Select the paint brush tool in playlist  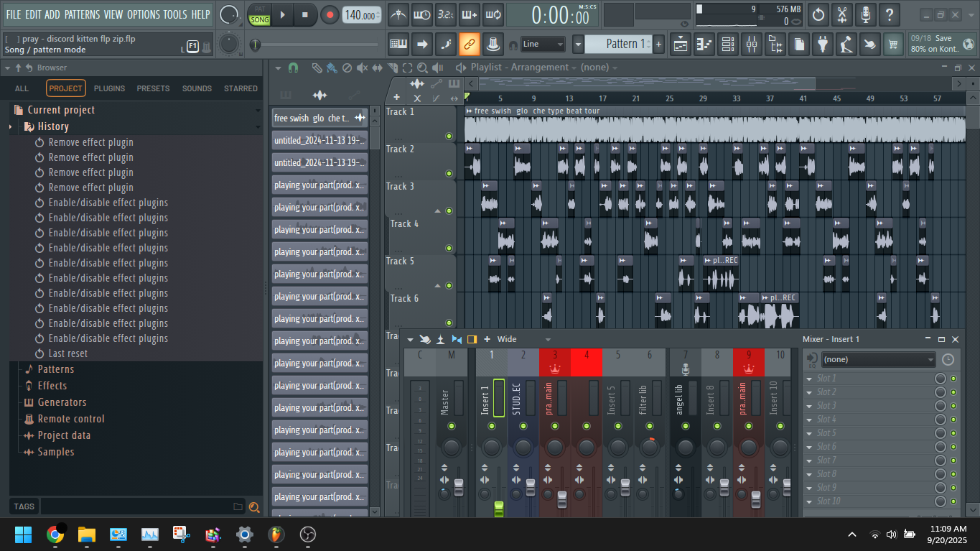point(331,68)
